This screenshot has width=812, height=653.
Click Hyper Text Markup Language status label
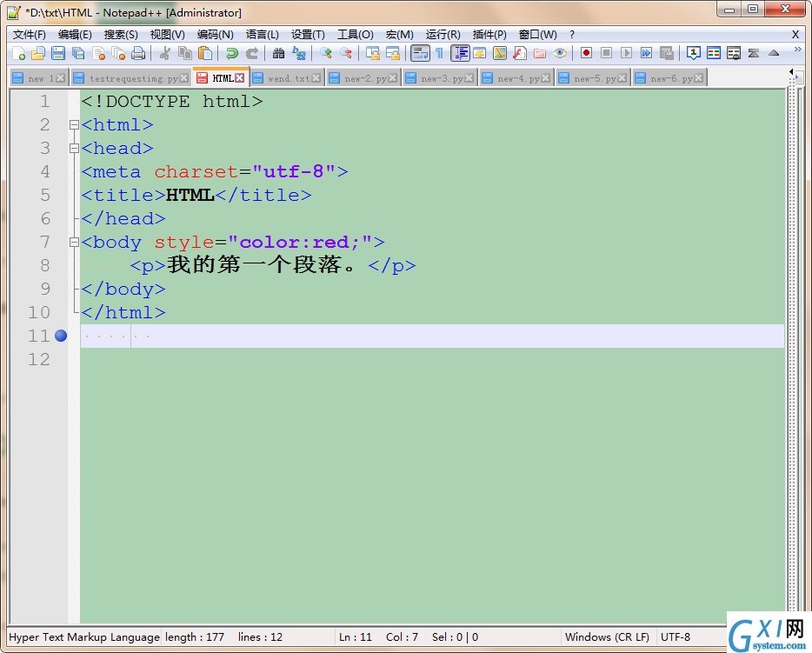click(x=84, y=637)
